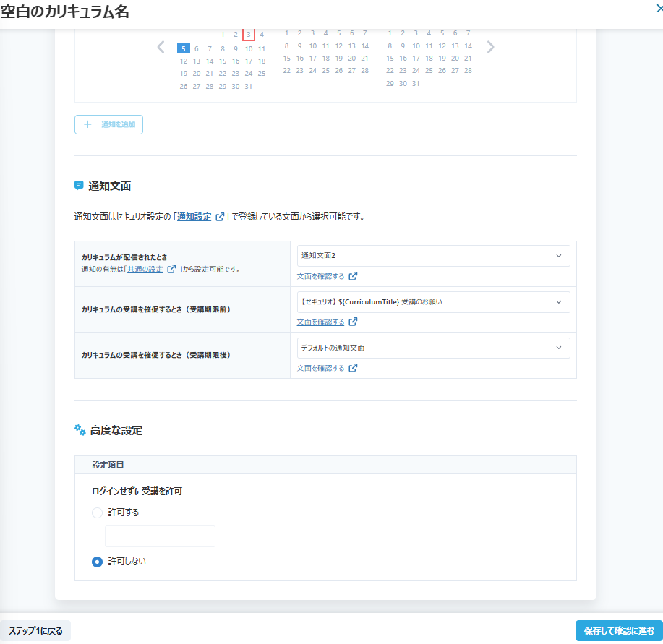This screenshot has height=644, width=663.
Task: Open 共通の設定 link
Action: pyautogui.click(x=145, y=269)
